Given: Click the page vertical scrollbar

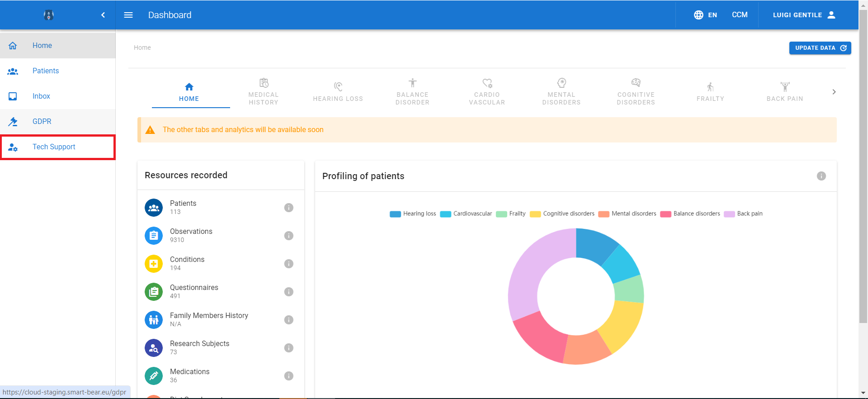Looking at the screenshot, I should [x=863, y=167].
